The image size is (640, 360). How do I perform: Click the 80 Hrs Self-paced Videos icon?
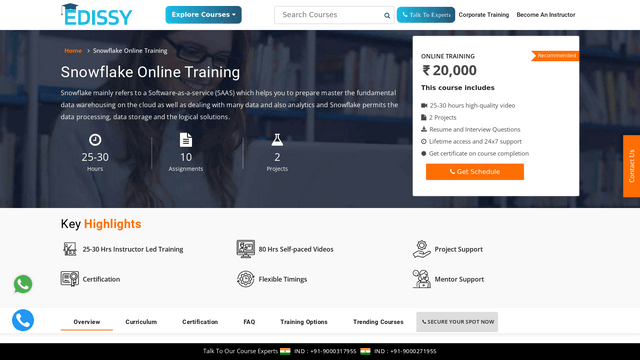click(x=245, y=249)
